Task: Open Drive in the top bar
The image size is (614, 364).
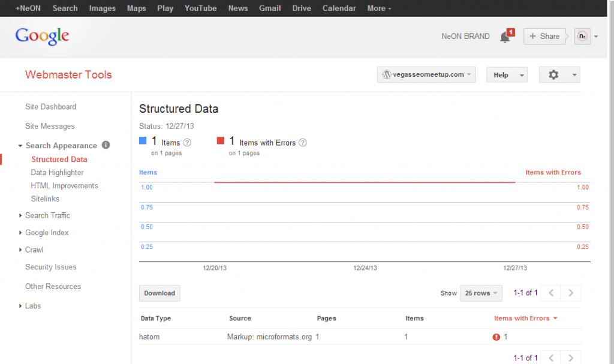Action: (x=302, y=8)
